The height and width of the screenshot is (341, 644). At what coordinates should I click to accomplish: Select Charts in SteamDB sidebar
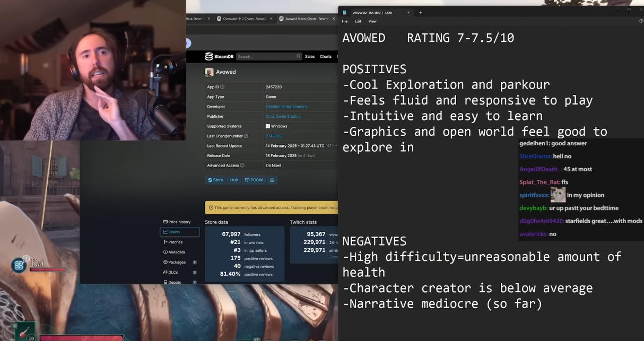[180, 232]
